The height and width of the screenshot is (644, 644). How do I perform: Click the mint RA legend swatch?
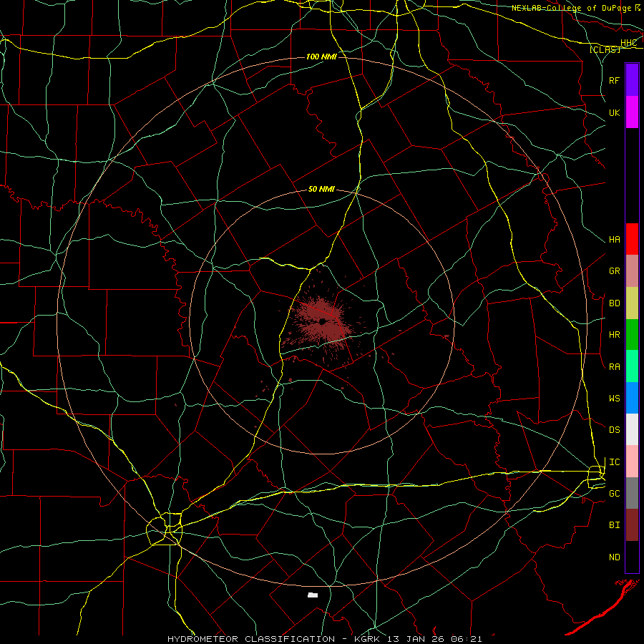pos(632,366)
